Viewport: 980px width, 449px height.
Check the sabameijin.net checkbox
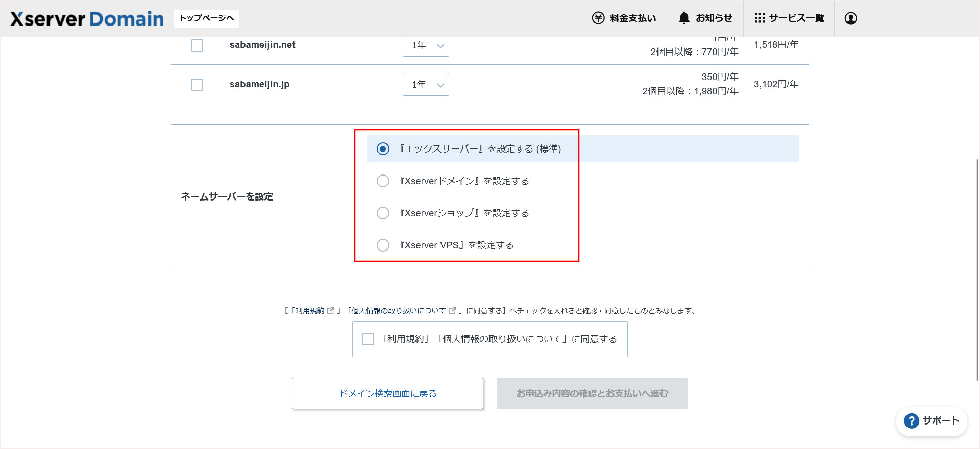tap(197, 45)
